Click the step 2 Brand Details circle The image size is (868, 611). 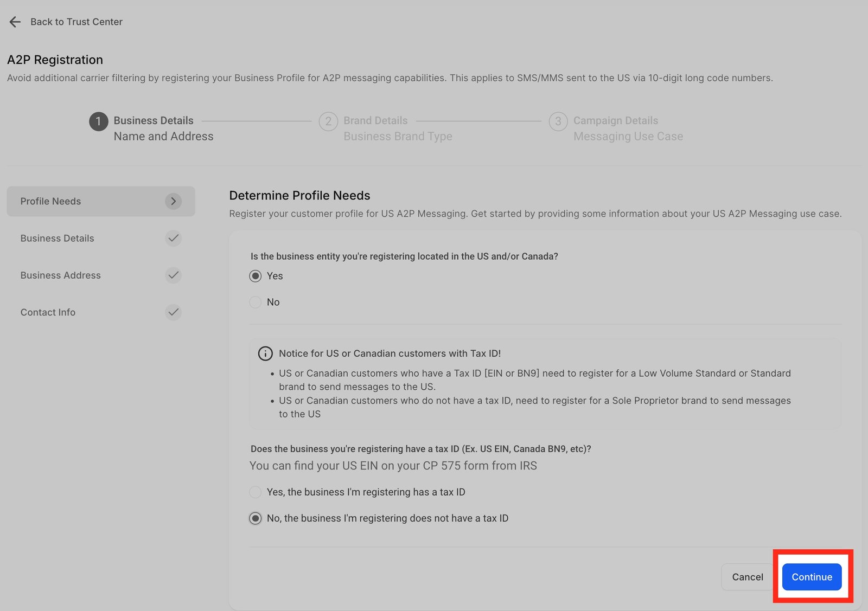pyautogui.click(x=328, y=121)
